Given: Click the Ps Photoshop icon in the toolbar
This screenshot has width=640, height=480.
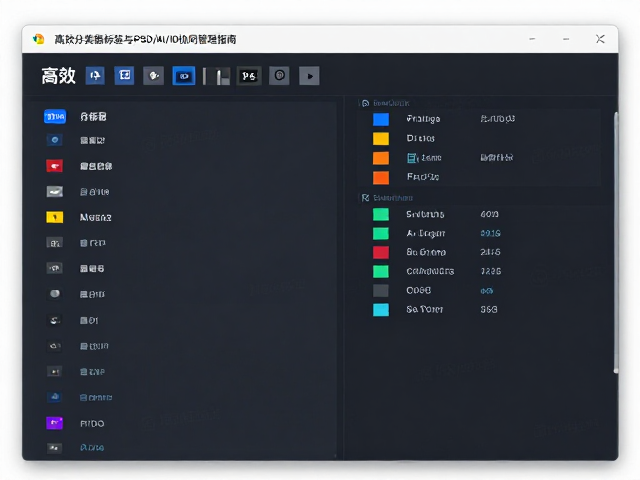Looking at the screenshot, I should click(249, 76).
